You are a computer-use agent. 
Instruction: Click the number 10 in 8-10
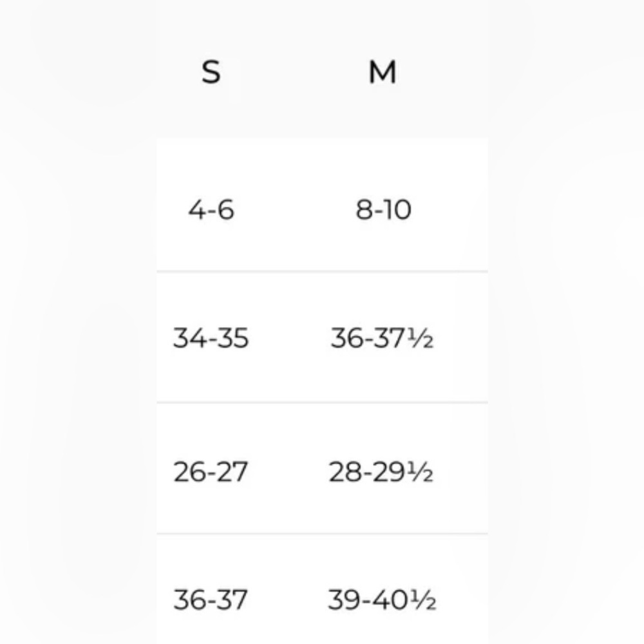point(398,210)
